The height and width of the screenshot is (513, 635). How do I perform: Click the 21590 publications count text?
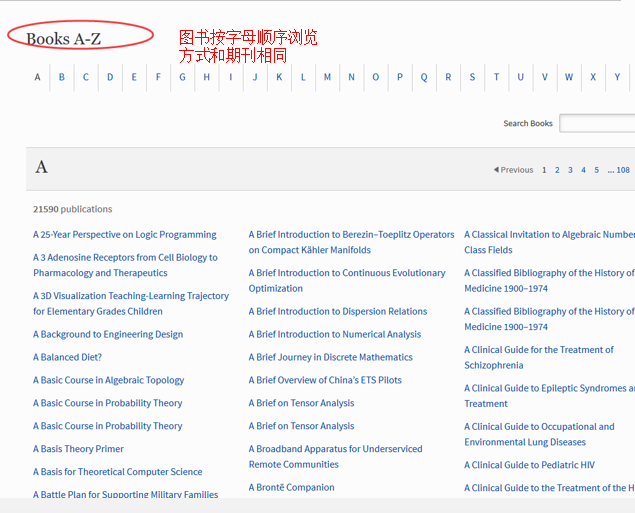72,209
